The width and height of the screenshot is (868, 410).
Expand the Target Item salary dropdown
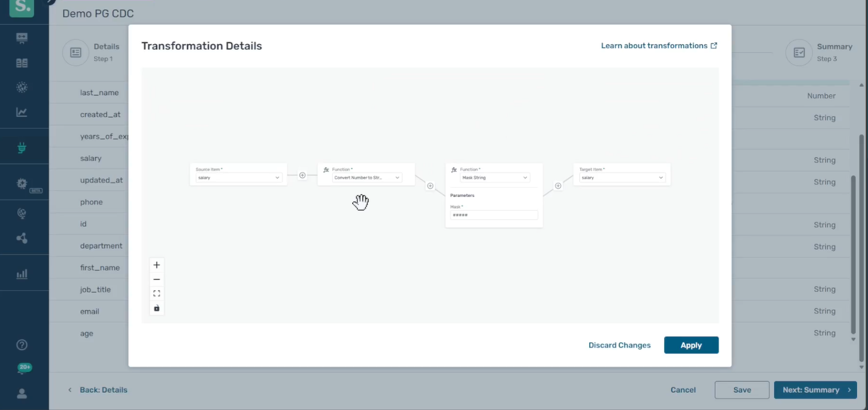tap(622, 178)
